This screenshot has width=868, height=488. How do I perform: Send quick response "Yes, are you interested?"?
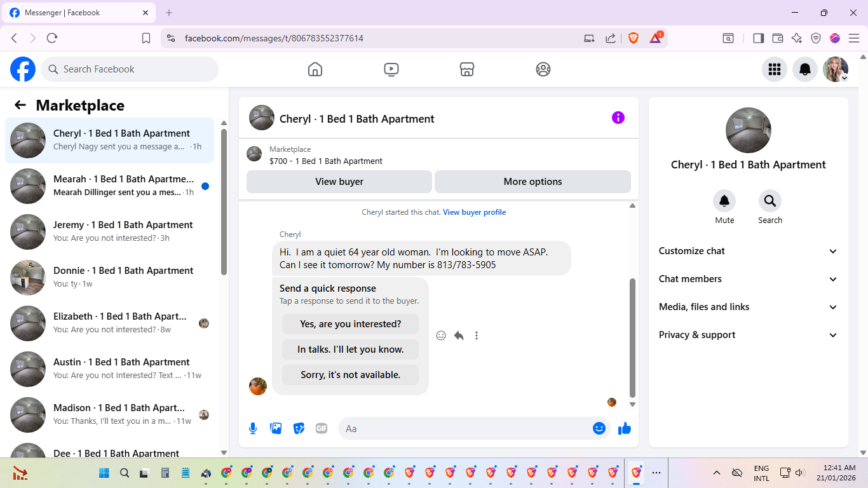351,324
